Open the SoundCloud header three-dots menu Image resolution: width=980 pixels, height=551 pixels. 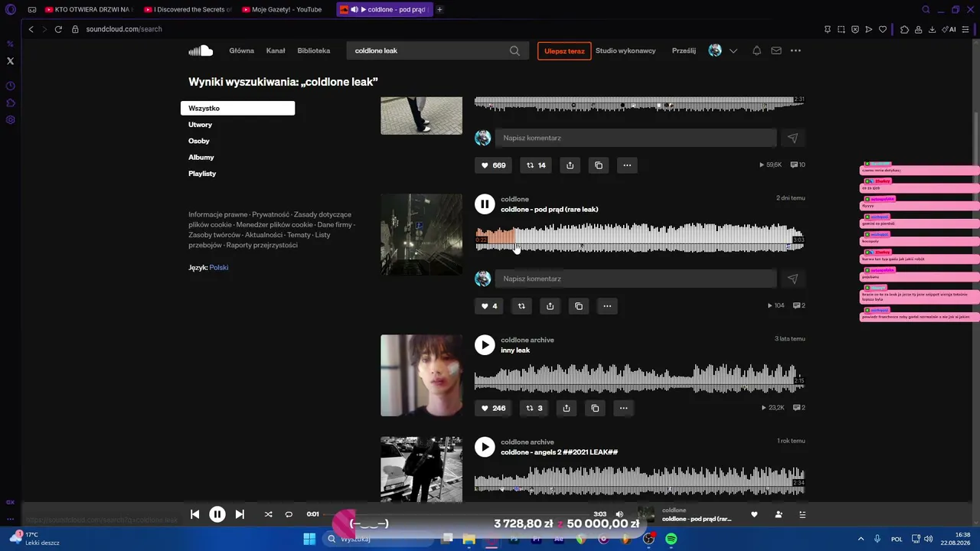[x=795, y=51]
